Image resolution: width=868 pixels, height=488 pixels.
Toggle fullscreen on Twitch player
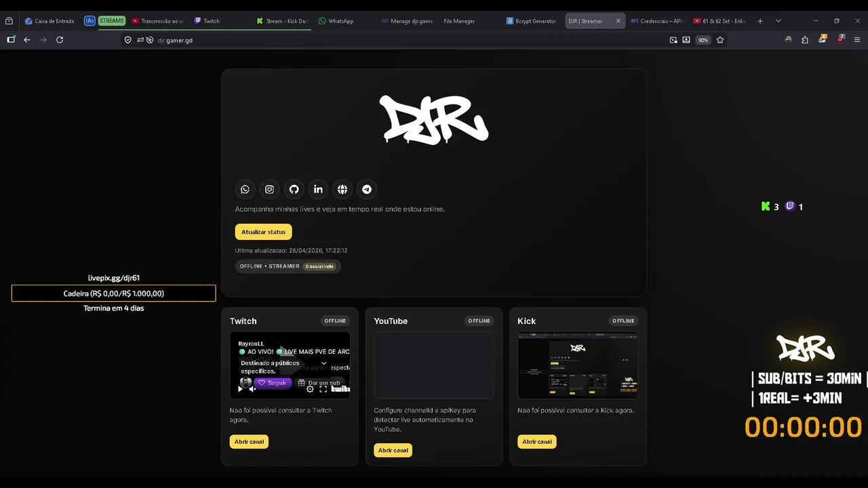[323, 389]
